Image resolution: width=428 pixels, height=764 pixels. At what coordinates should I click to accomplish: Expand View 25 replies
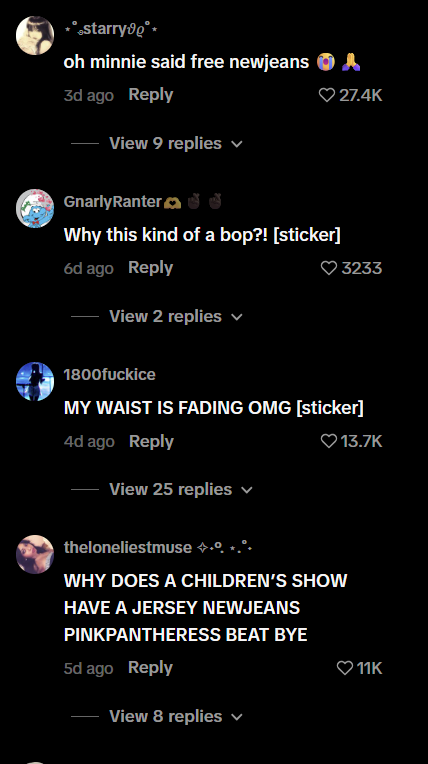point(181,490)
